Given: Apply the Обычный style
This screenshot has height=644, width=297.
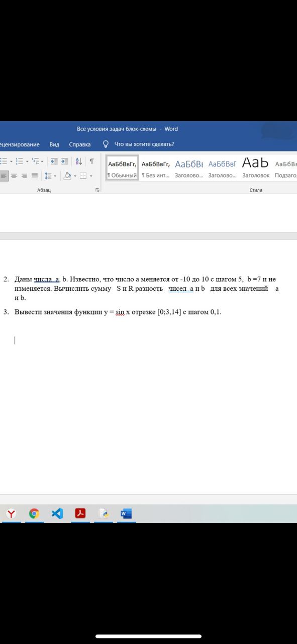Looking at the screenshot, I should point(122,168).
